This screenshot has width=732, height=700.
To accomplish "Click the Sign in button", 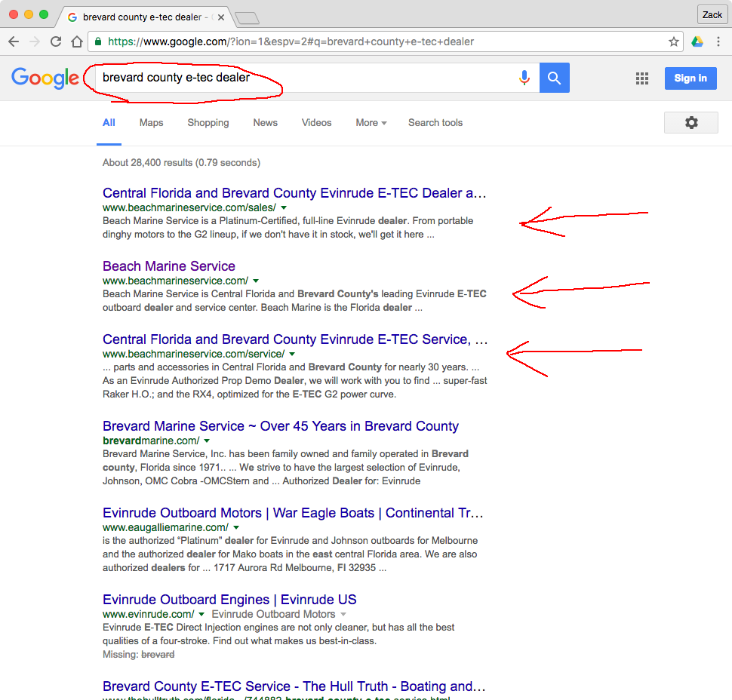I will tap(690, 78).
